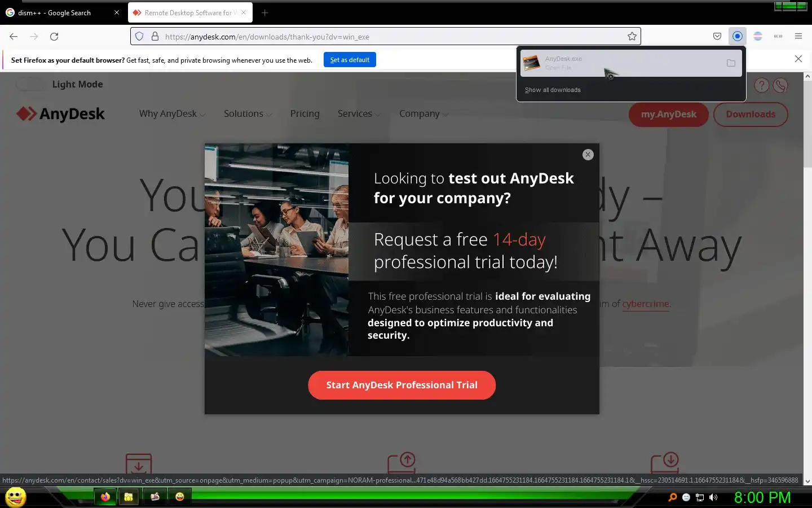Show AnyDesk.exe in its folder
This screenshot has height=508, width=812.
point(731,63)
